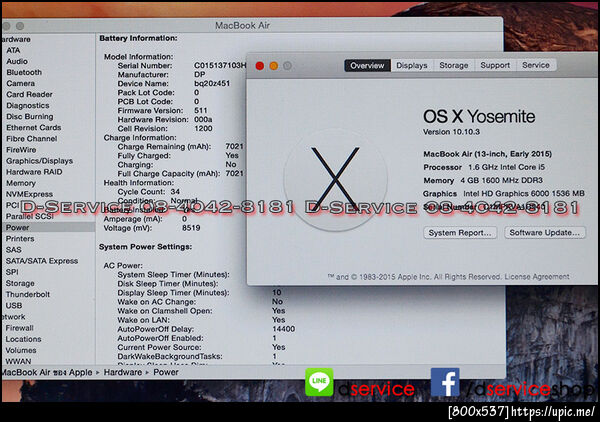Click the System Power Settings heading
Screen dimensions: 600x422
point(145,247)
